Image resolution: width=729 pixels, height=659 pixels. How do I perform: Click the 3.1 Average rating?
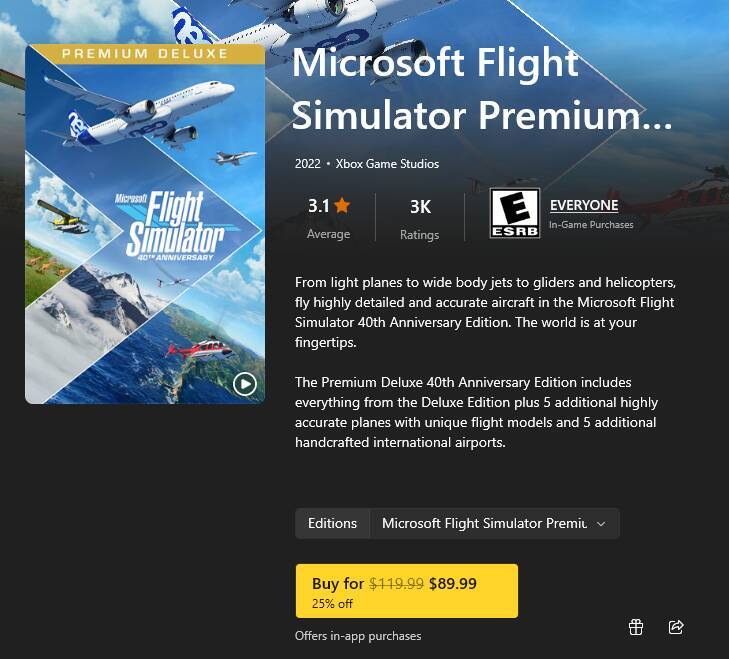[329, 218]
